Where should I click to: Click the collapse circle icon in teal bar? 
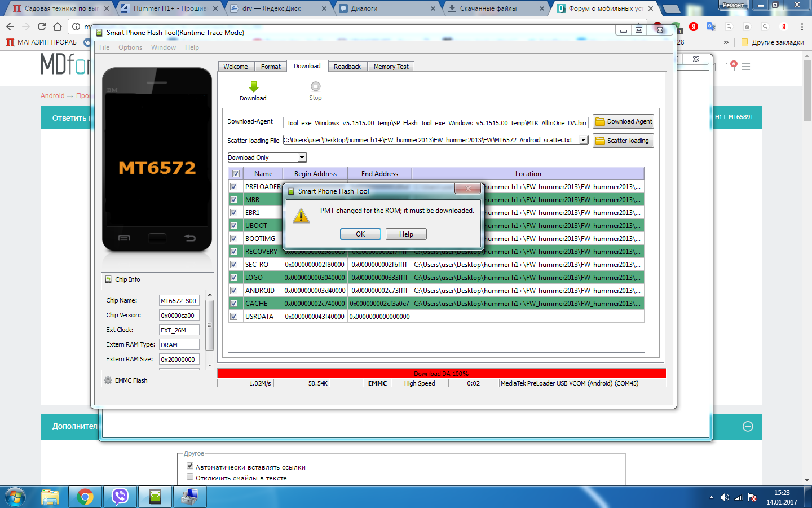[x=748, y=427]
